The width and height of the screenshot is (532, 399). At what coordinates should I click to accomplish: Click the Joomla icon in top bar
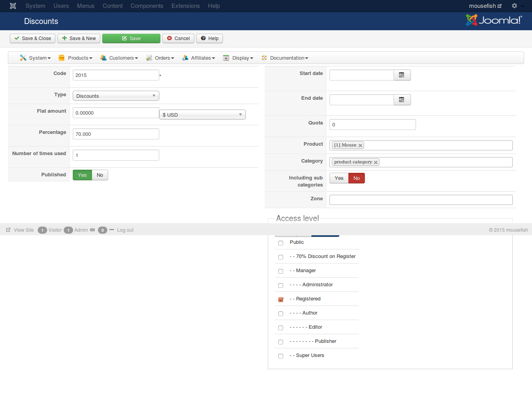pos(13,6)
